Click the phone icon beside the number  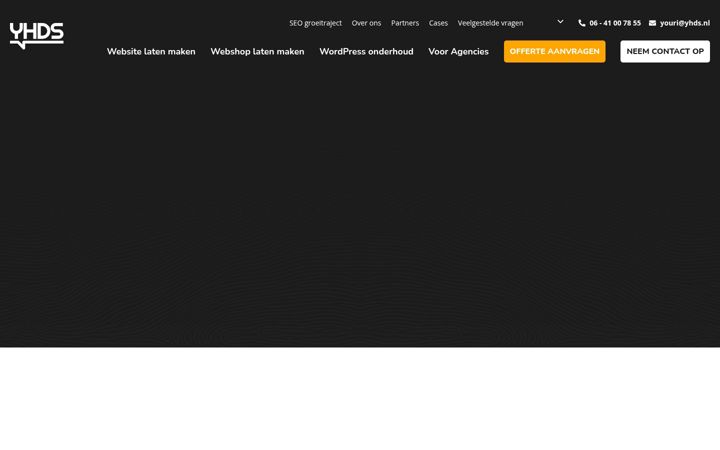pyautogui.click(x=582, y=23)
